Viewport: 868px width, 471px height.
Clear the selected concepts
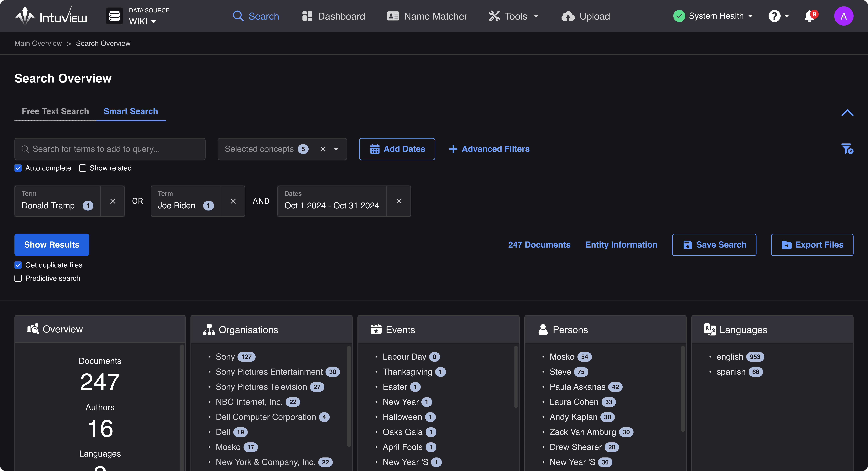323,149
